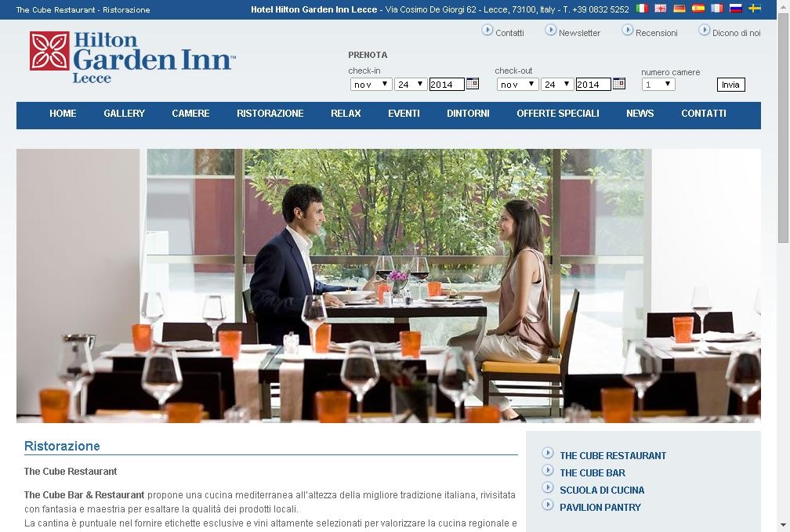Open the check-out month dropdown
The height and width of the screenshot is (532, 790).
pyautogui.click(x=517, y=84)
